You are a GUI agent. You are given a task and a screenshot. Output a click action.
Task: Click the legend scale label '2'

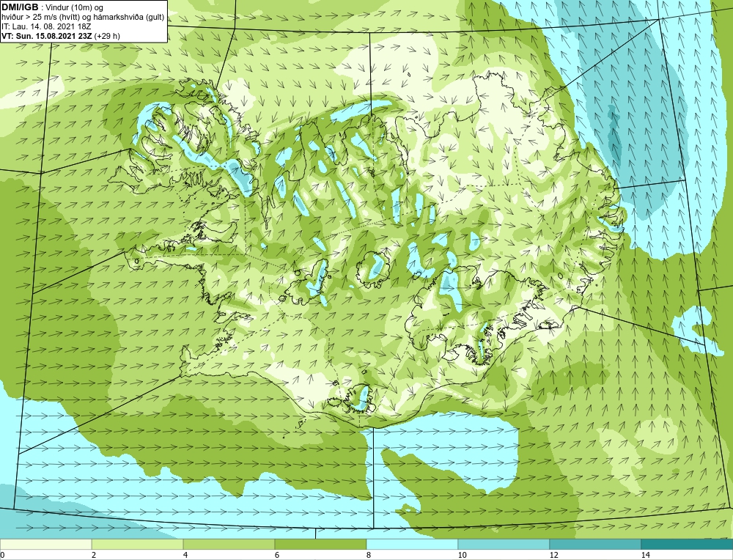pyautogui.click(x=94, y=555)
